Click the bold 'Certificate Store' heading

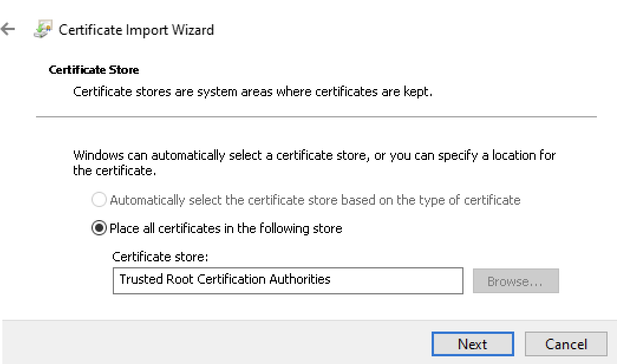(94, 70)
